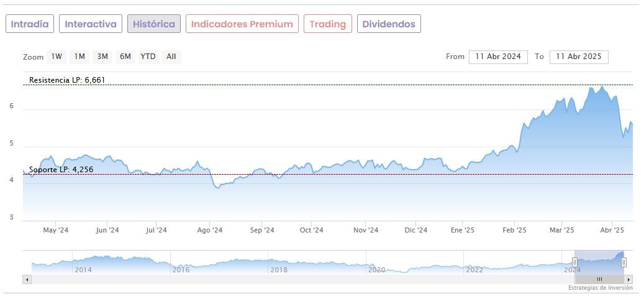Click the navigator left range handle
644x299 pixels.
[575, 262]
